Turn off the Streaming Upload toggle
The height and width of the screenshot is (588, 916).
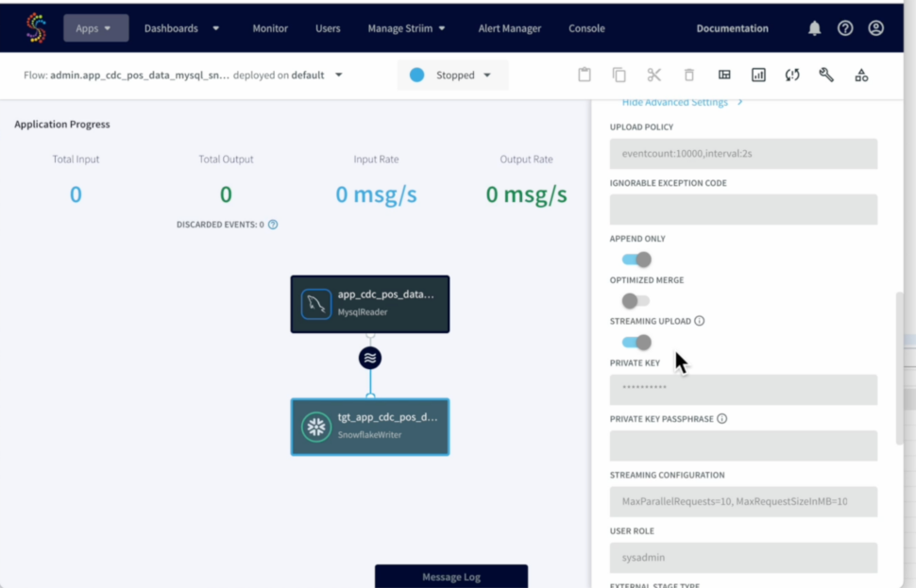(636, 342)
